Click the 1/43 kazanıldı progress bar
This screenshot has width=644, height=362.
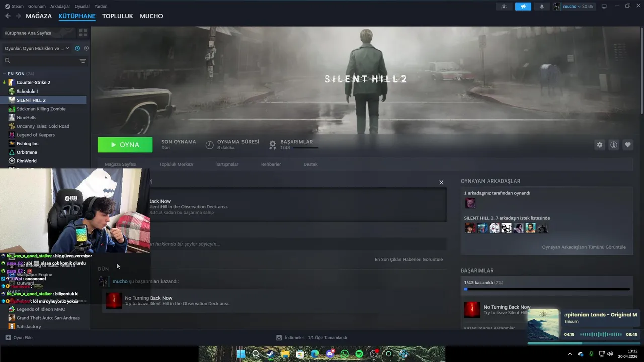click(547, 289)
